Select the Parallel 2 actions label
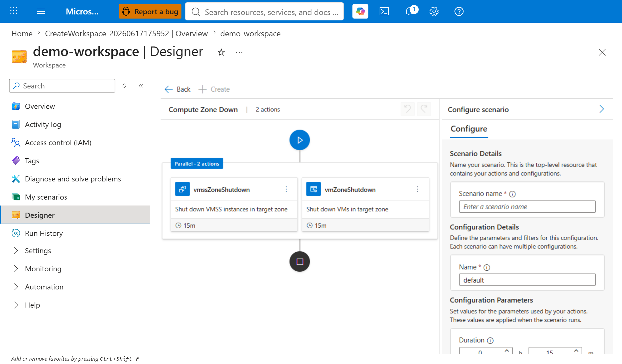Viewport: 622px width, 364px height. click(197, 164)
